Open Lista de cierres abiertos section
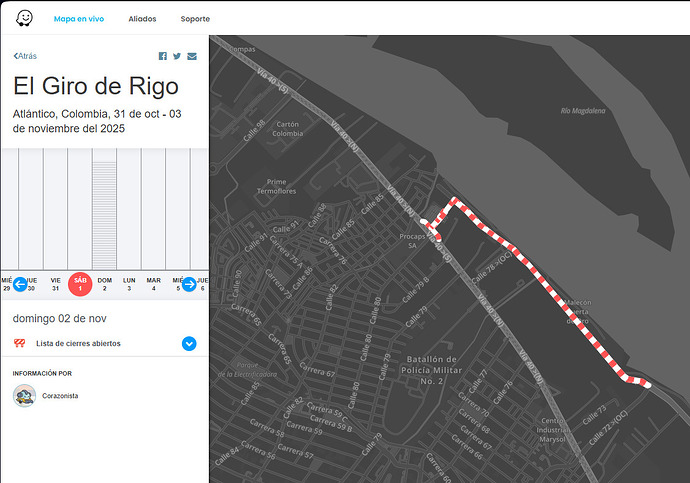This screenshot has height=483, width=690. pos(78,343)
